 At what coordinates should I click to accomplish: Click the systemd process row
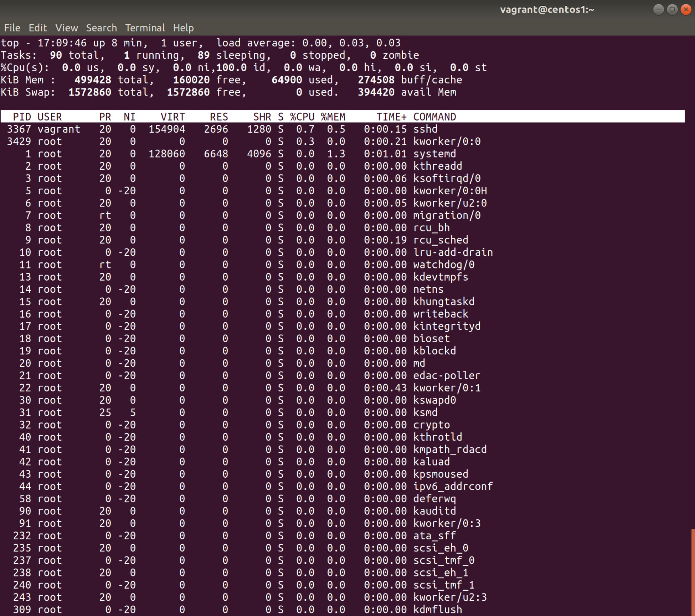[434, 154]
